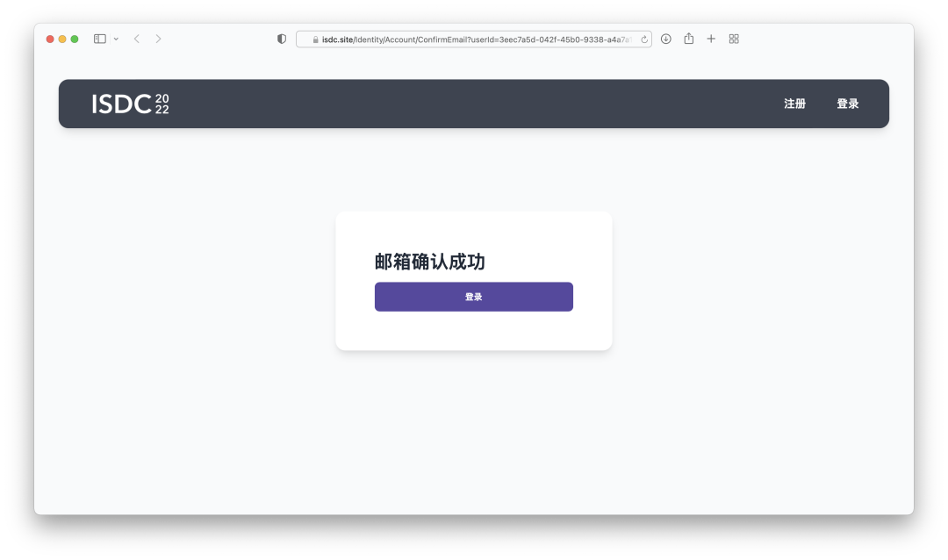Click the lock icon in address bar

pyautogui.click(x=315, y=39)
